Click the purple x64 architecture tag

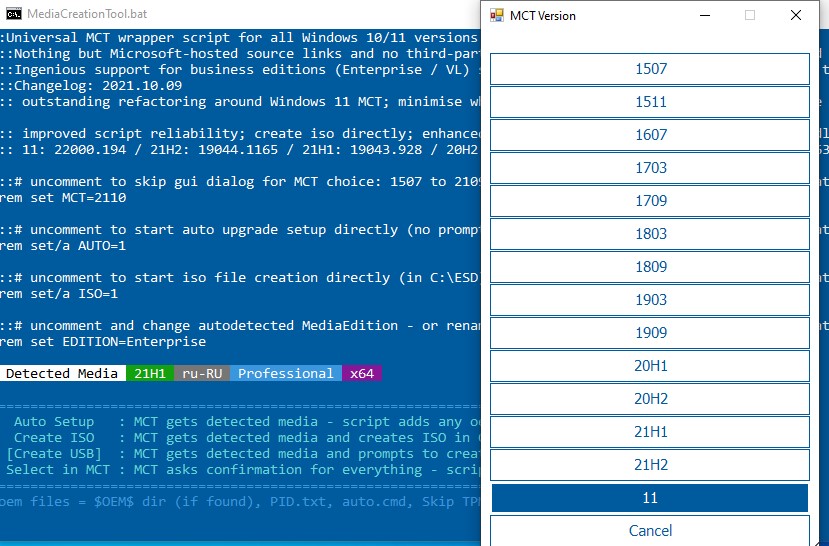pyautogui.click(x=362, y=373)
